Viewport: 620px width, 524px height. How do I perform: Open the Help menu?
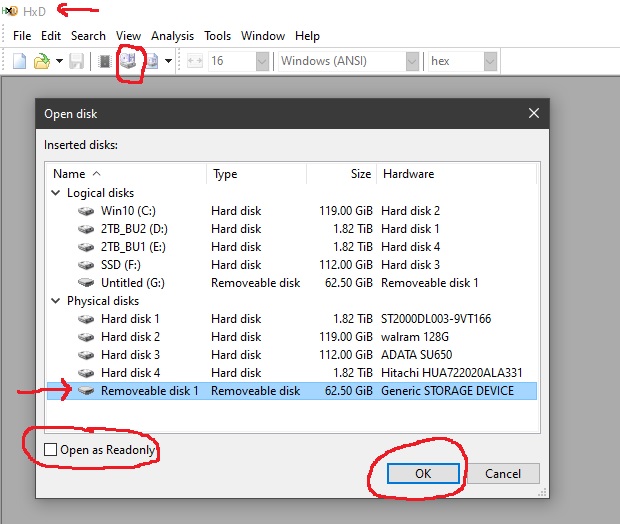point(307,36)
